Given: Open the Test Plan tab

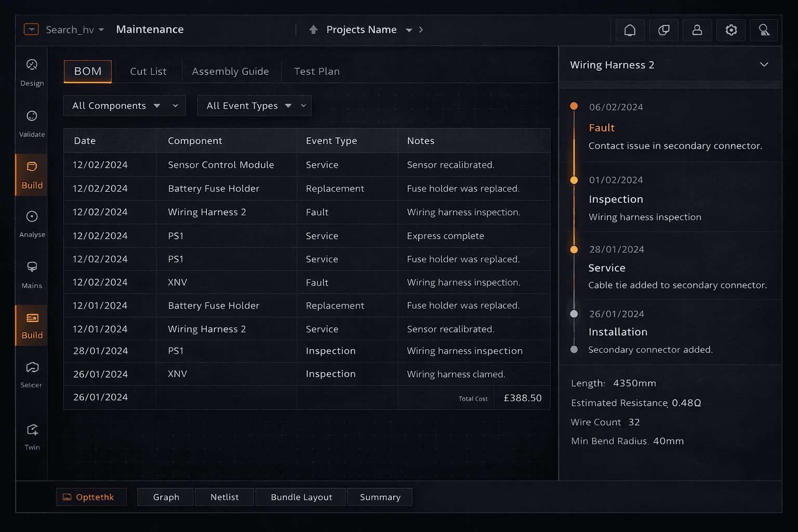Looking at the screenshot, I should tap(316, 72).
